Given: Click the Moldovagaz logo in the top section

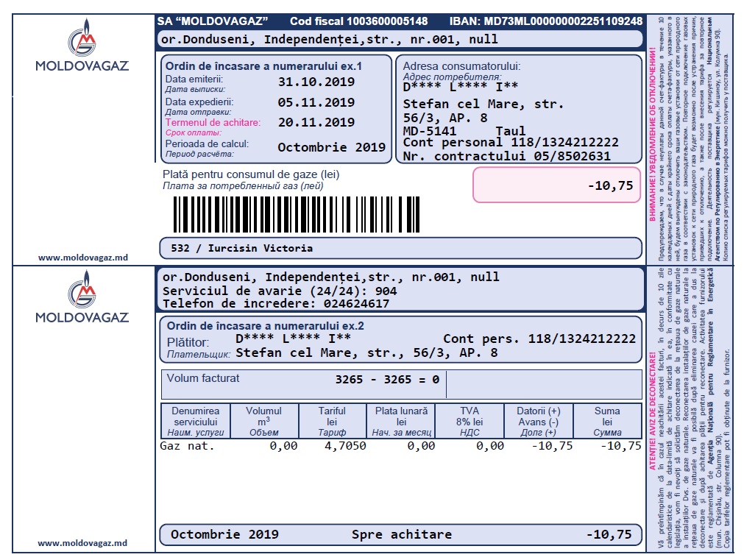Looking at the screenshot, I should click(82, 45).
